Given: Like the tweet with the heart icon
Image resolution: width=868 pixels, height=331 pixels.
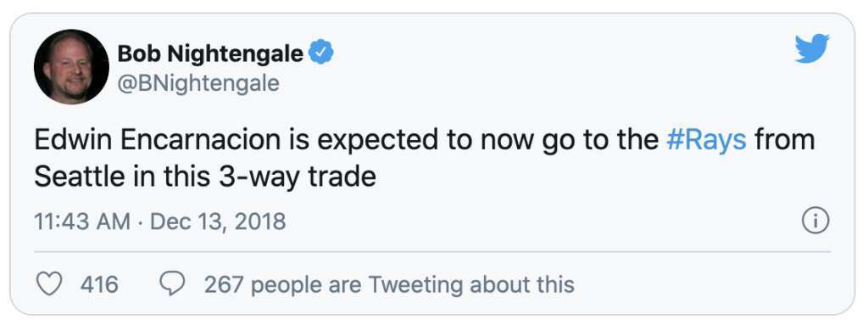Looking at the screenshot, I should 48,284.
